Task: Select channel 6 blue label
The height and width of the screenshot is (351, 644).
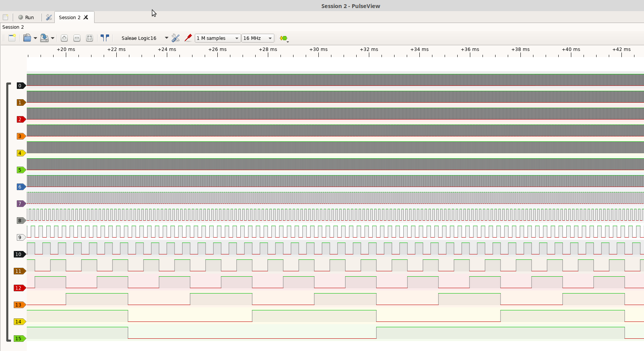Action: (x=21, y=187)
